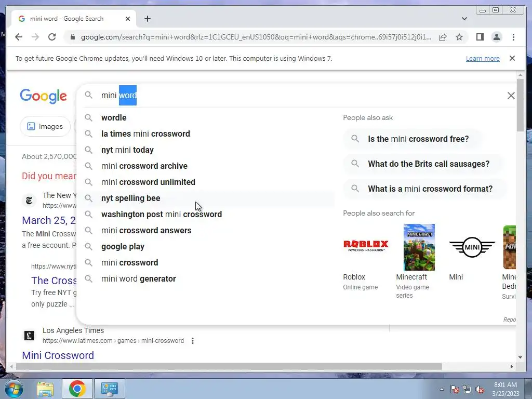Open the tab search chevron
The width and height of the screenshot is (532, 399).
point(464,19)
